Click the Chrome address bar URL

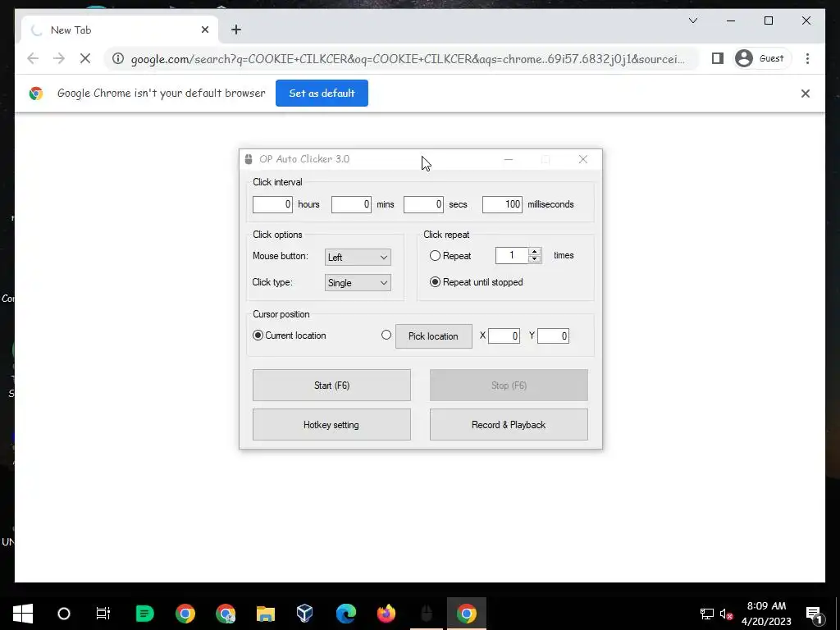click(407, 59)
